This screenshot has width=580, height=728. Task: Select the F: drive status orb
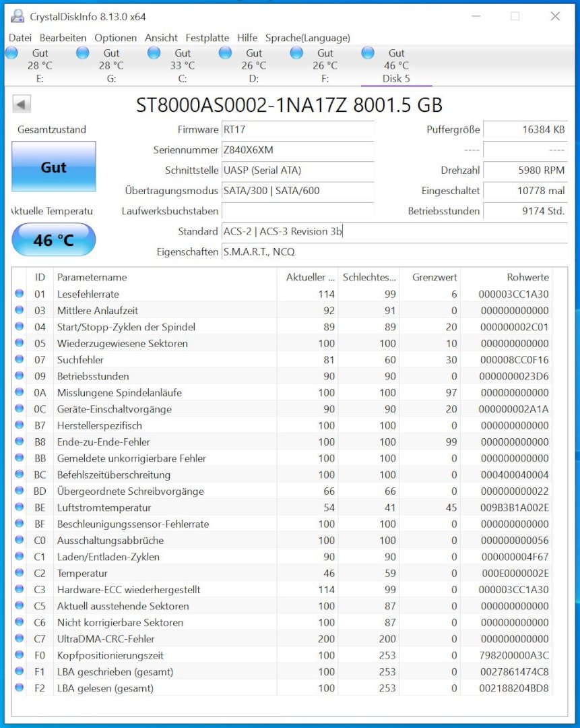297,53
